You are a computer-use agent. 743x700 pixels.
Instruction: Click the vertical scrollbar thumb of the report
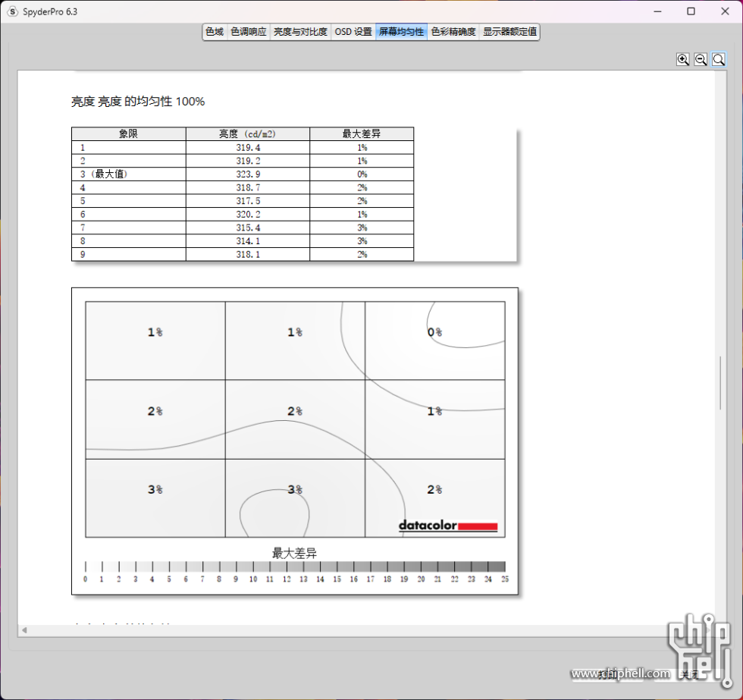pos(720,383)
